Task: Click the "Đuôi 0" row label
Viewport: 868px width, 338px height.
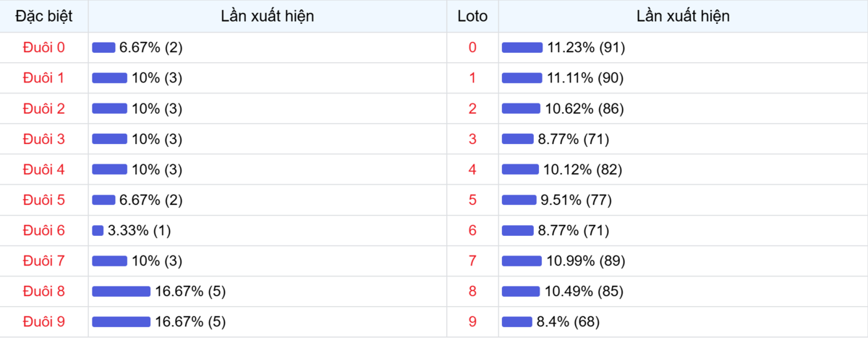Action: pyautogui.click(x=44, y=47)
